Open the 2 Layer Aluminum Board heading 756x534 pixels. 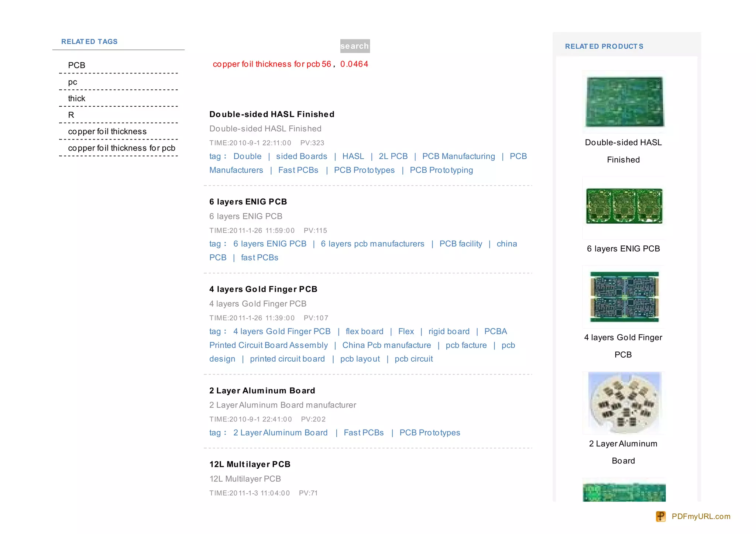262,390
